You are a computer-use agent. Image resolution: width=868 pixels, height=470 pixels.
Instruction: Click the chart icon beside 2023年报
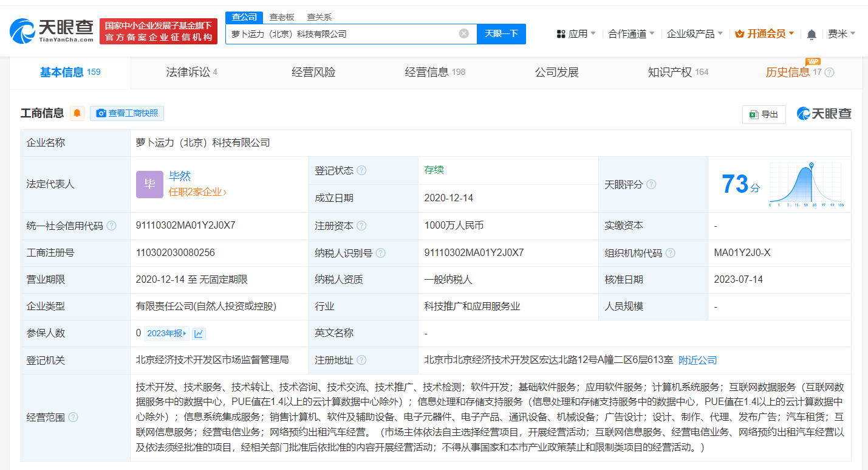199,333
